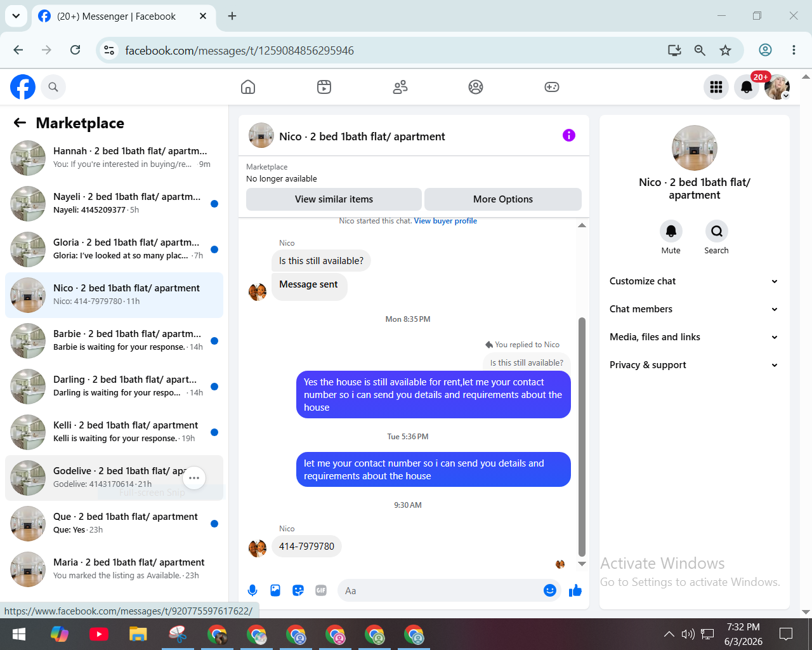Open File Explorer from the taskbar

coord(138,634)
